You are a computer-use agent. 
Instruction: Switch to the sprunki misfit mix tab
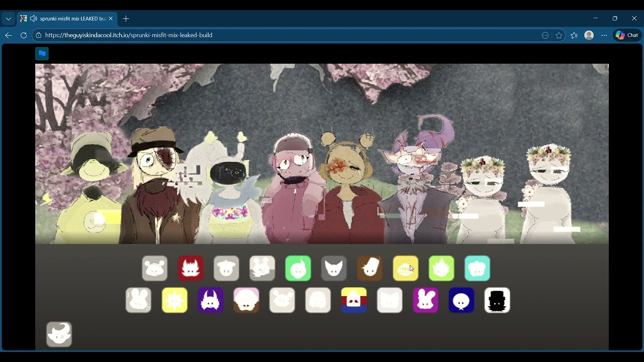pos(66,19)
